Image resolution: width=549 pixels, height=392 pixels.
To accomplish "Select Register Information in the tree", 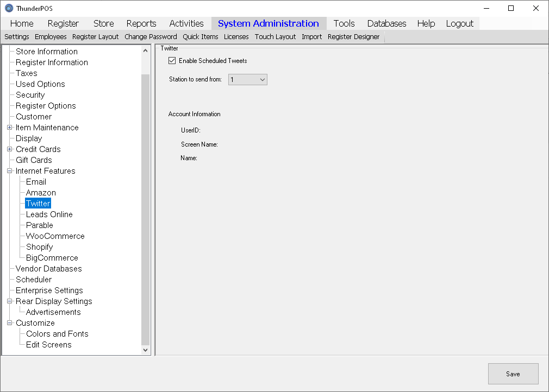I will (x=52, y=62).
